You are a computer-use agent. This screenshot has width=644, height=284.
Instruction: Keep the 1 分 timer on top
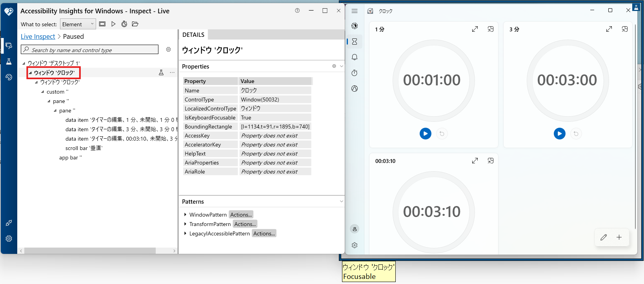pos(491,29)
